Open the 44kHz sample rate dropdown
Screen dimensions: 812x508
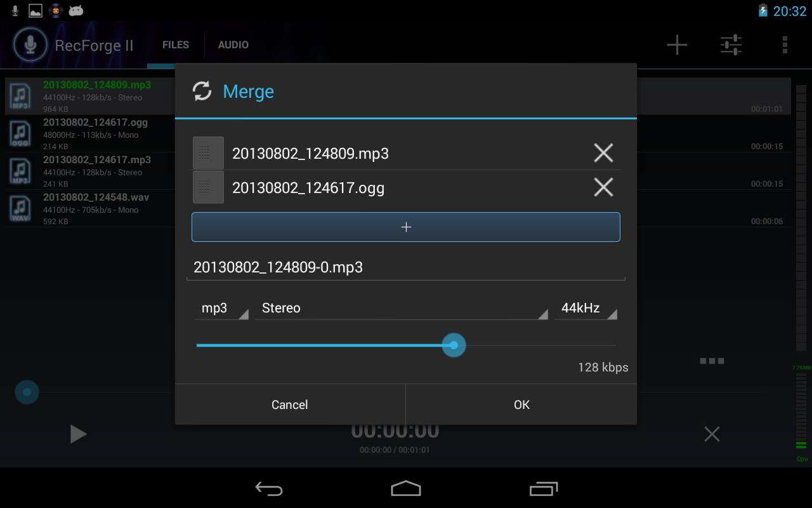tap(586, 307)
